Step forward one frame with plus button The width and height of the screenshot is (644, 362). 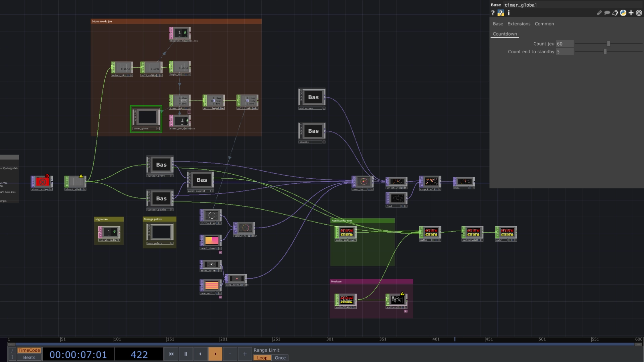pyautogui.click(x=245, y=354)
